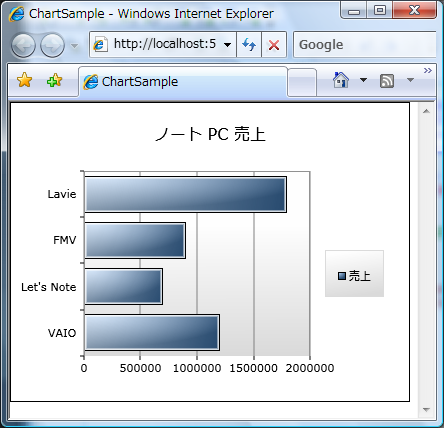Click the VAIO axis label
The width and height of the screenshot is (444, 428).
coord(62,333)
